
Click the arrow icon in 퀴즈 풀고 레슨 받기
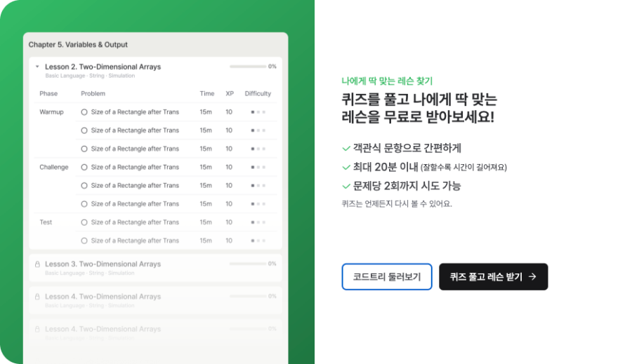coord(532,276)
